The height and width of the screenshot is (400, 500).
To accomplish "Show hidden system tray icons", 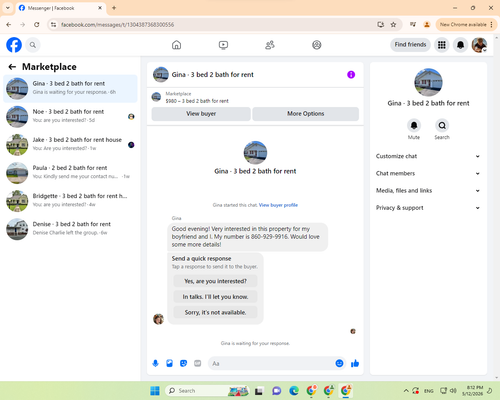I will [406, 391].
